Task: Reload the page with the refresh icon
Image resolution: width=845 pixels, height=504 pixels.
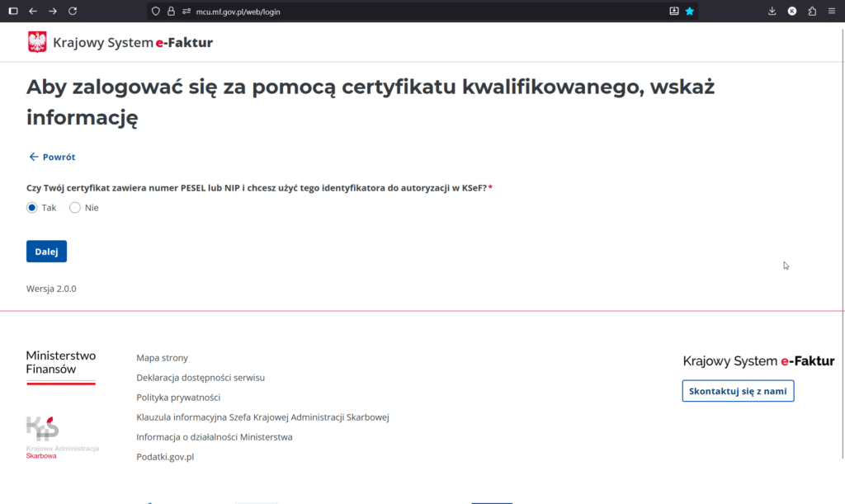Action: (x=73, y=11)
